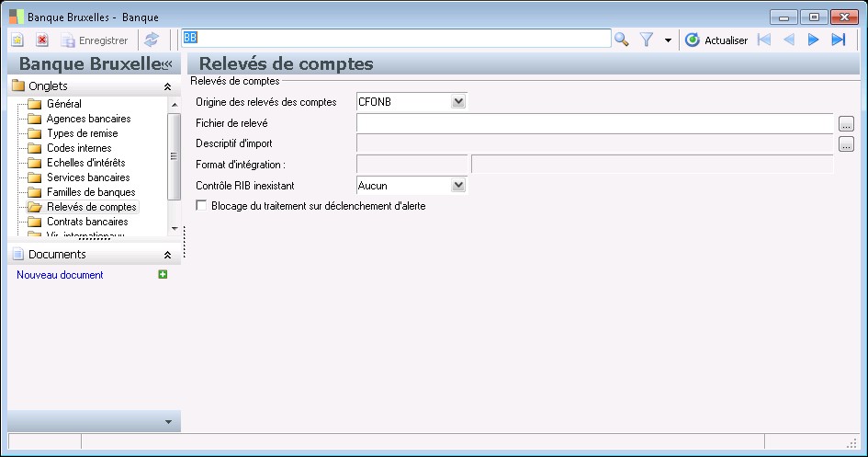Click the Fichier de relevé input field
The image size is (868, 457).
(594, 123)
